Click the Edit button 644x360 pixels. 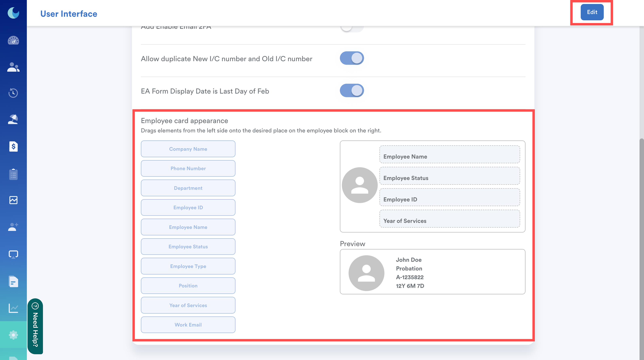[592, 12]
